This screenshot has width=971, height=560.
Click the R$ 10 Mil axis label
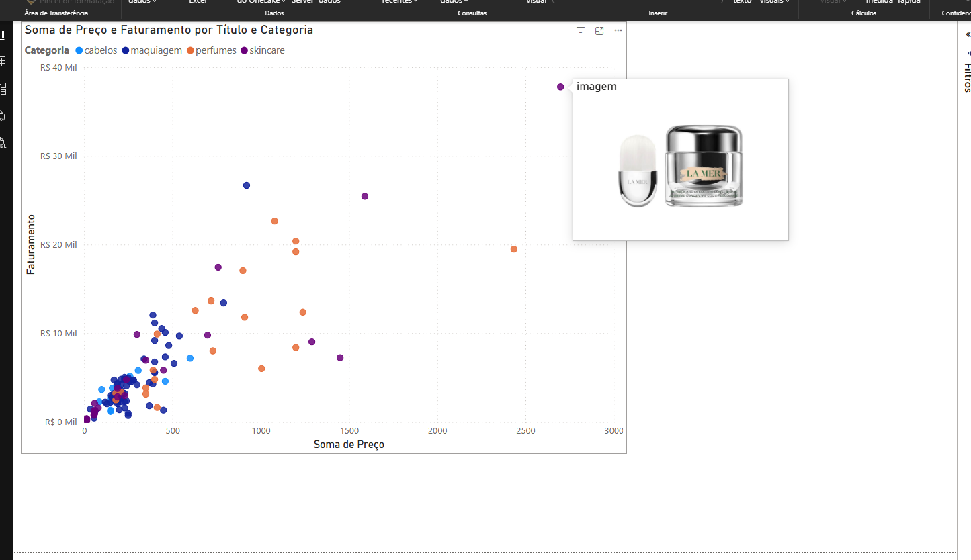pos(58,333)
